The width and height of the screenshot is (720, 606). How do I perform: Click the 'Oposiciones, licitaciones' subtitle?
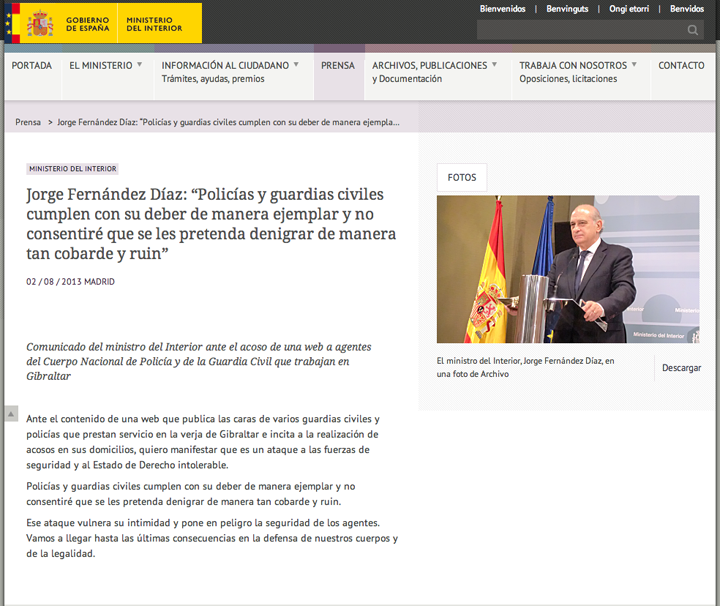coord(568,79)
